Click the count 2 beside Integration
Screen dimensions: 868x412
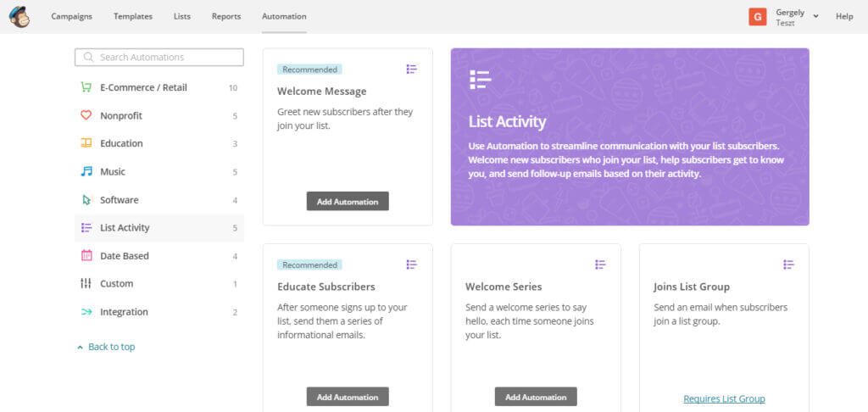tap(235, 312)
